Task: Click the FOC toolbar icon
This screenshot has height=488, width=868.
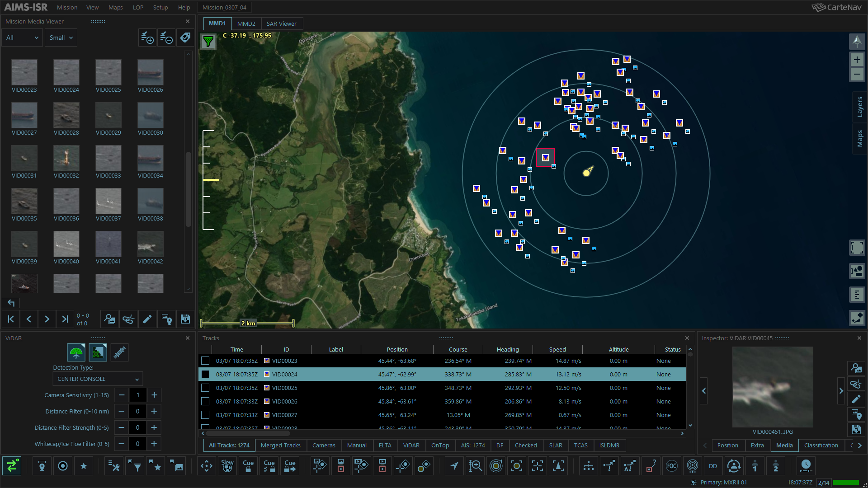Action: [672, 466]
